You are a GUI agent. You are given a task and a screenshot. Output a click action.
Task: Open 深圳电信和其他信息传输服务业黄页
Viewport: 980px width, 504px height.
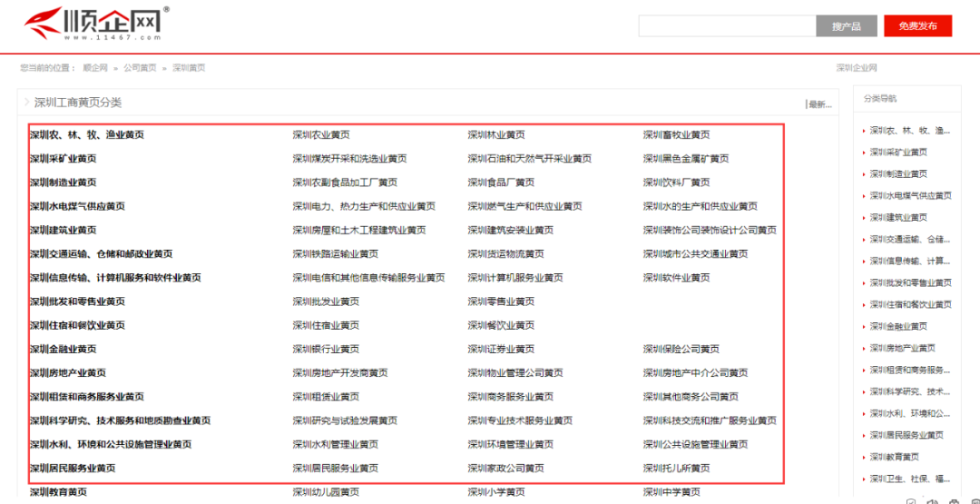point(368,278)
